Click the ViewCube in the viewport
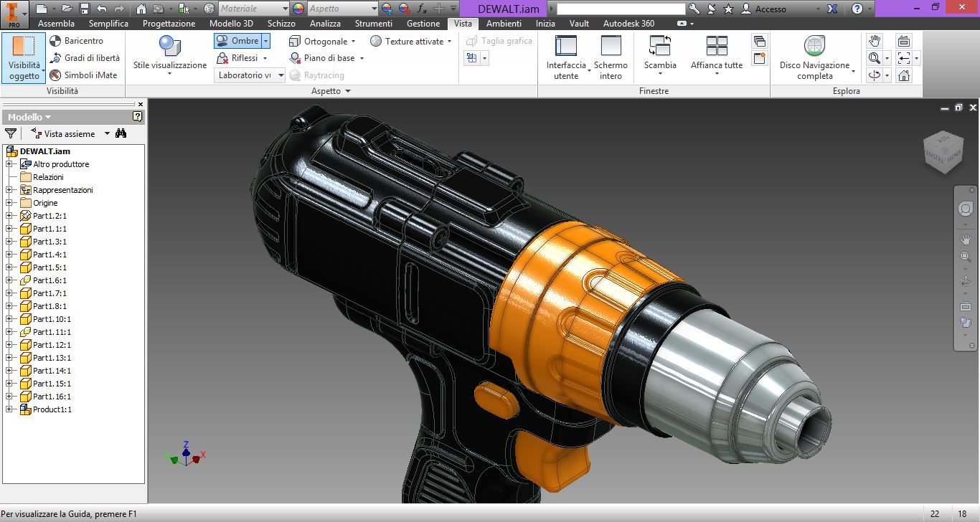980x522 pixels. (943, 153)
